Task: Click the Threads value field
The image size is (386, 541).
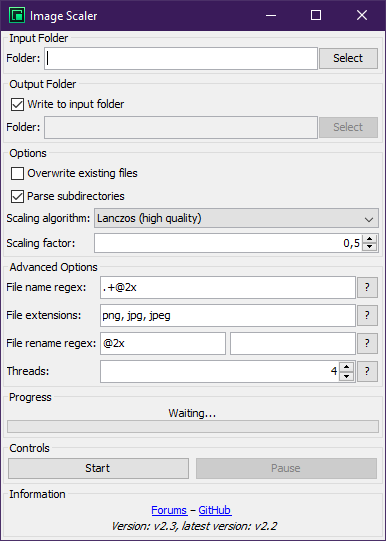Action: tap(219, 371)
